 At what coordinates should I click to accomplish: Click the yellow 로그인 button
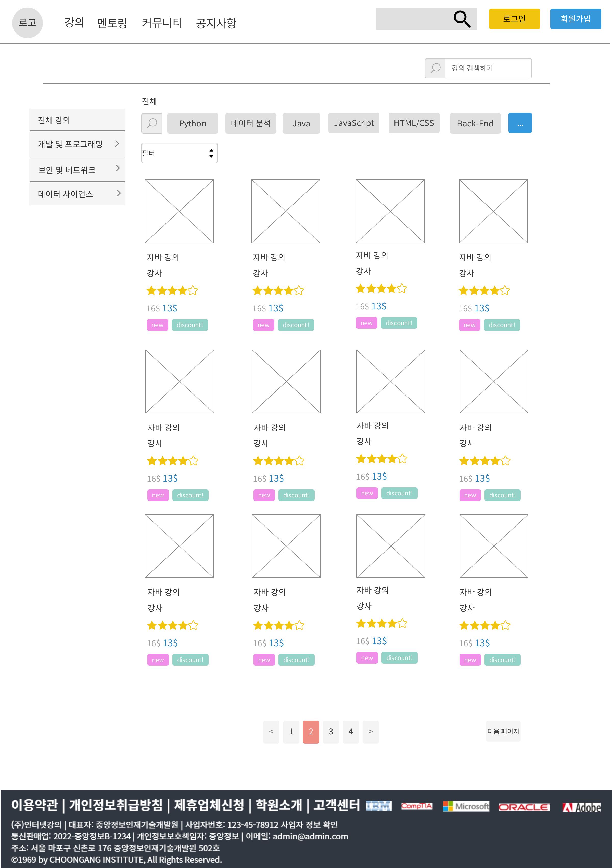(514, 19)
